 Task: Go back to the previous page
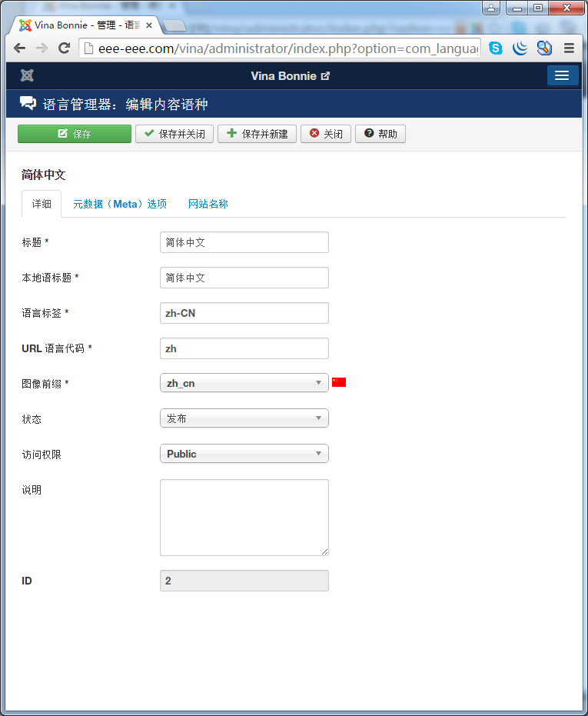pyautogui.click(x=19, y=48)
